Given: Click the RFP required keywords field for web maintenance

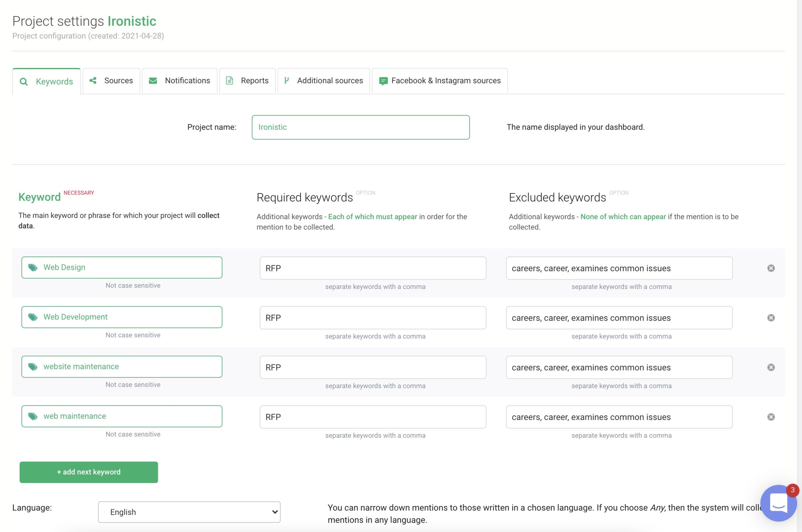Looking at the screenshot, I should click(373, 417).
